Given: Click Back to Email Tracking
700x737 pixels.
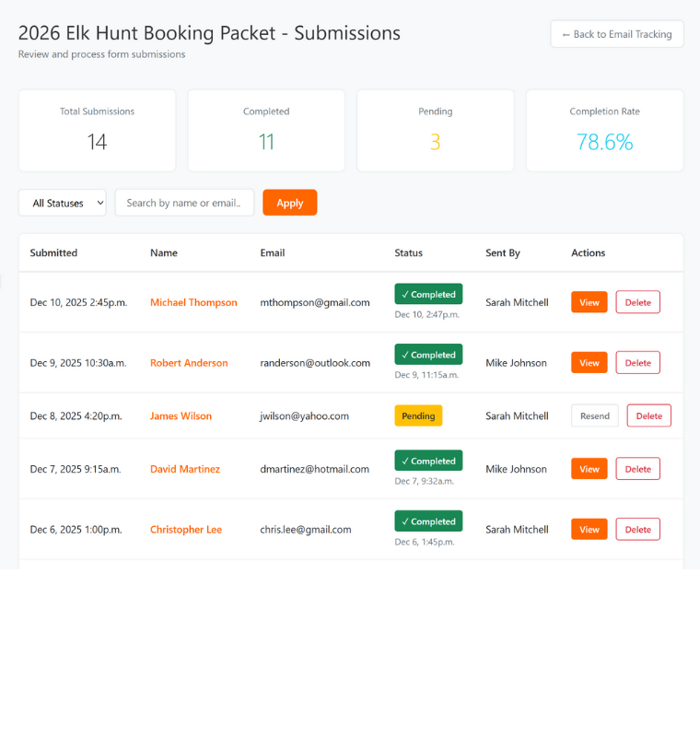Looking at the screenshot, I should point(616,33).
